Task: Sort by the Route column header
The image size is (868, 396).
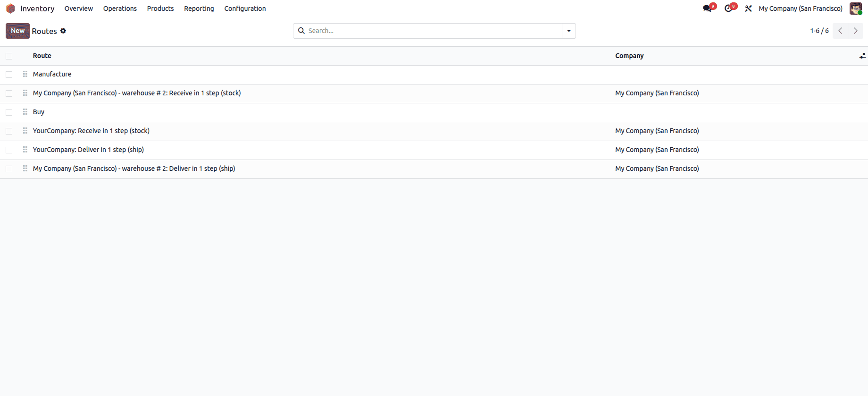Action: click(x=42, y=56)
